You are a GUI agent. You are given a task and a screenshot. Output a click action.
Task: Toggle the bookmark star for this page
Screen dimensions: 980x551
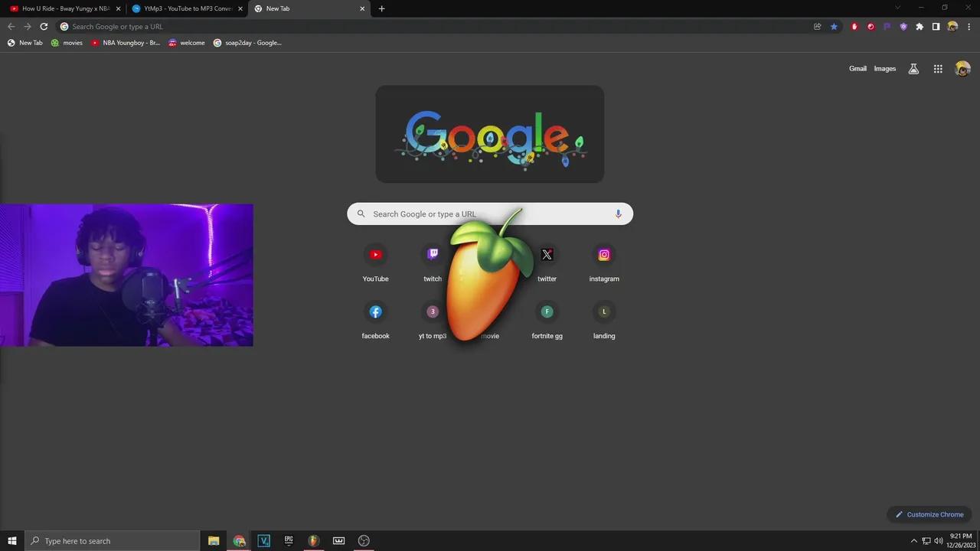click(x=834, y=27)
